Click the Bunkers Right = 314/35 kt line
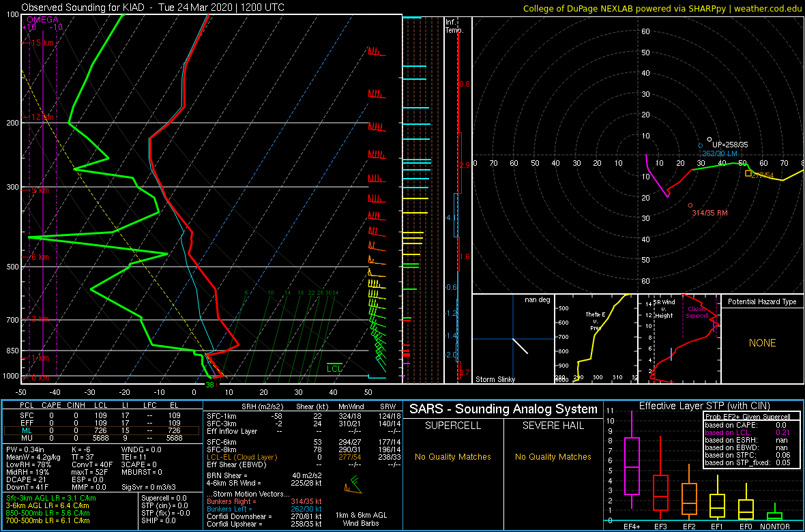This screenshot has height=532, width=805. (264, 501)
